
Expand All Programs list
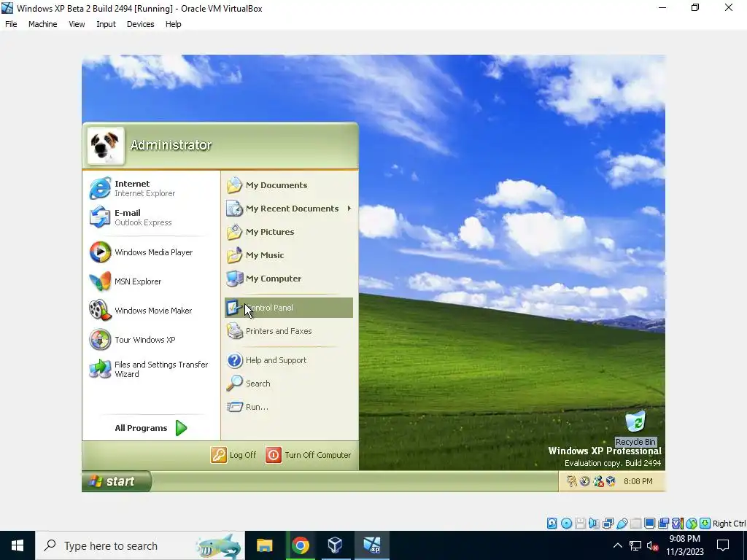click(x=151, y=428)
